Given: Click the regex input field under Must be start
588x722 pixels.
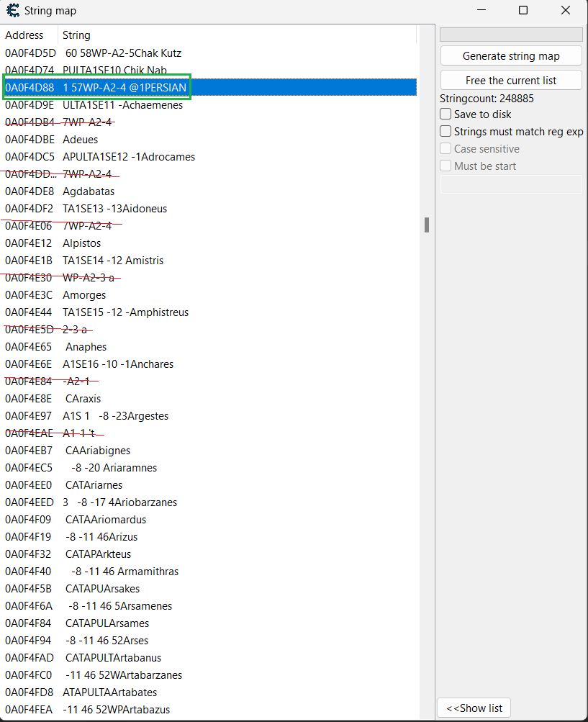Looking at the screenshot, I should click(x=511, y=184).
